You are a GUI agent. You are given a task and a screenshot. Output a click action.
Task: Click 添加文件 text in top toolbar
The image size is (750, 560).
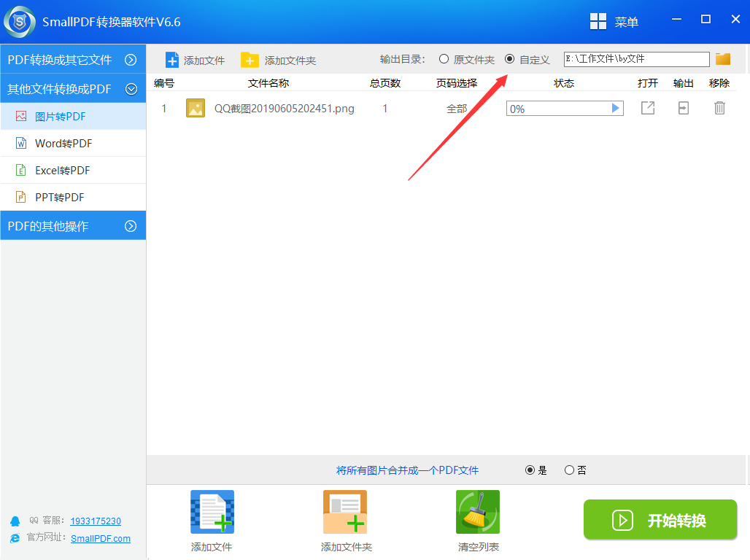click(x=204, y=61)
